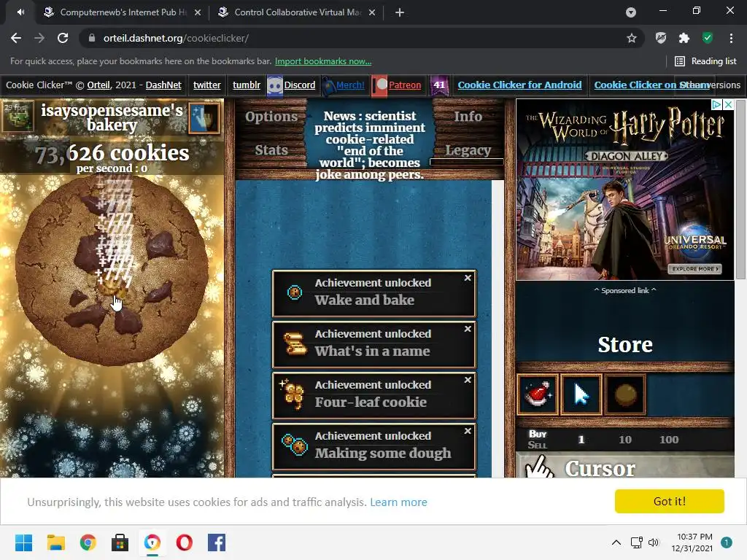Viewport: 747px width, 560px height.
Task: Switch to Computernewb's Internet Pub tab
Action: pyautogui.click(x=122, y=12)
